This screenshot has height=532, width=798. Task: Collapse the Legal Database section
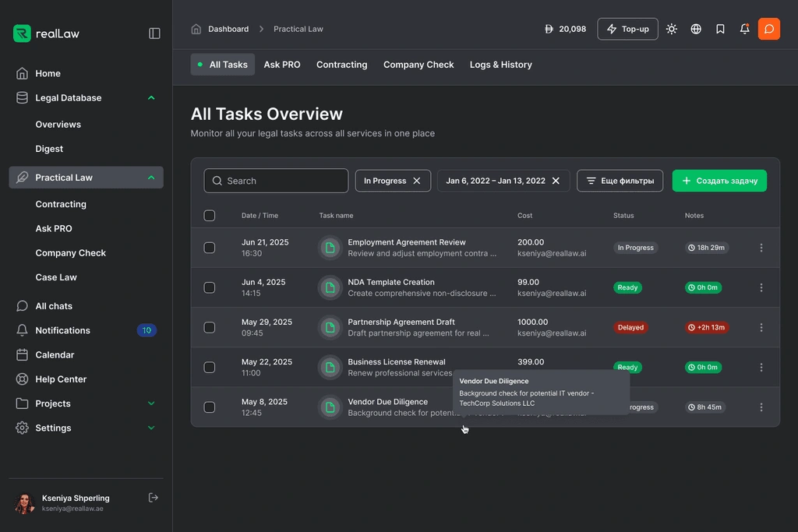[x=151, y=98]
